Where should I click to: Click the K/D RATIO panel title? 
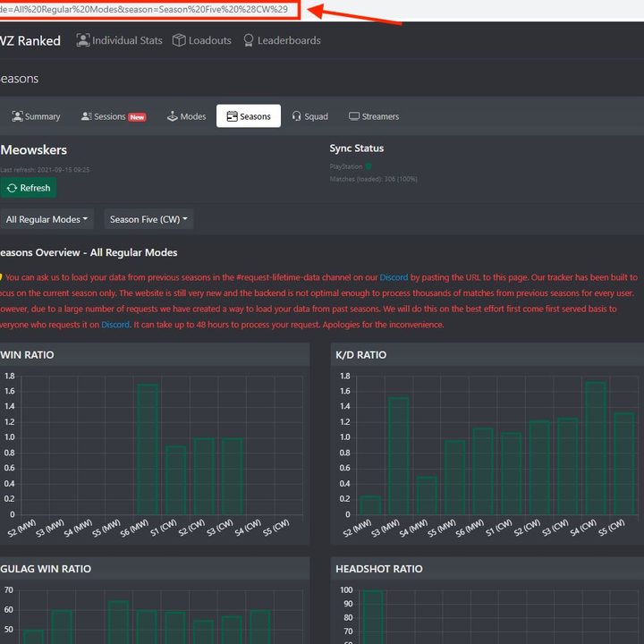pyautogui.click(x=361, y=355)
